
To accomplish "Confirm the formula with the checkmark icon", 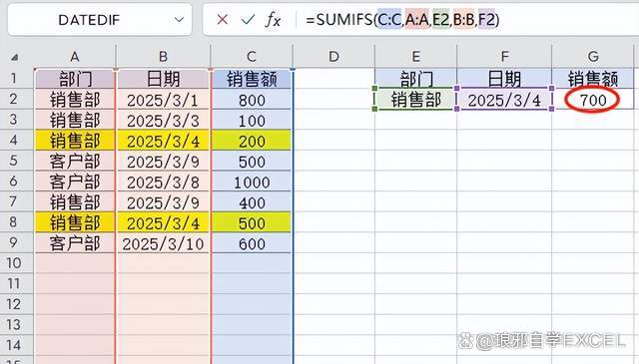I will click(x=248, y=19).
